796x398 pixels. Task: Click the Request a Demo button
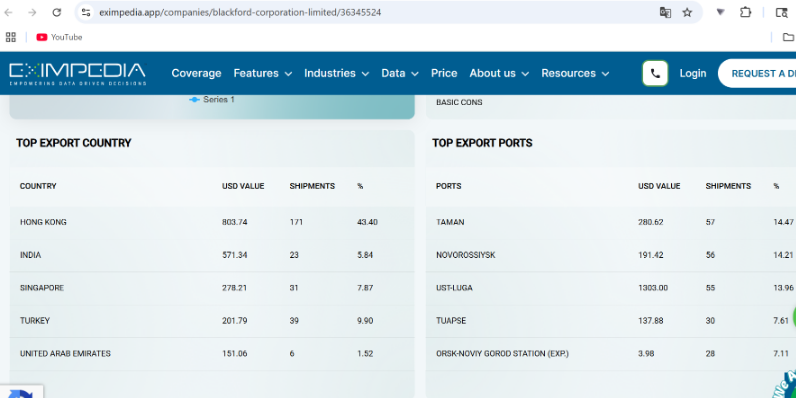[x=757, y=73]
